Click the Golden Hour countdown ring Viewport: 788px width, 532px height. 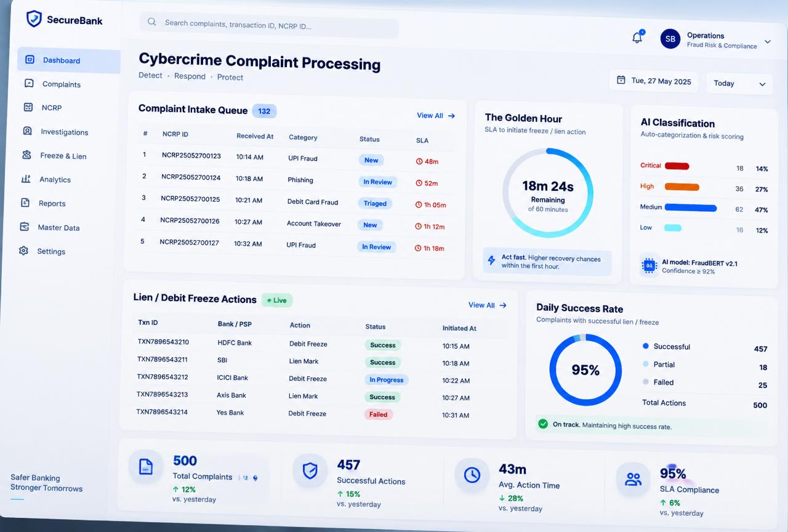548,193
